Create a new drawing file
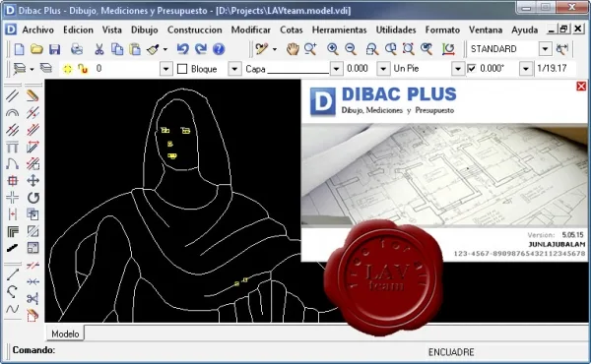The height and width of the screenshot is (364, 591). 19,49
